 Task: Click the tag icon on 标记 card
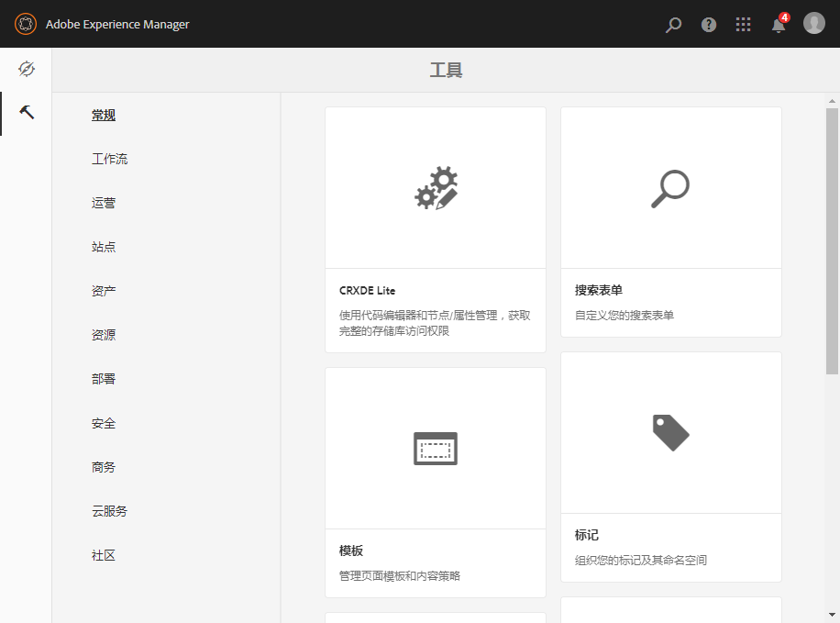click(670, 433)
